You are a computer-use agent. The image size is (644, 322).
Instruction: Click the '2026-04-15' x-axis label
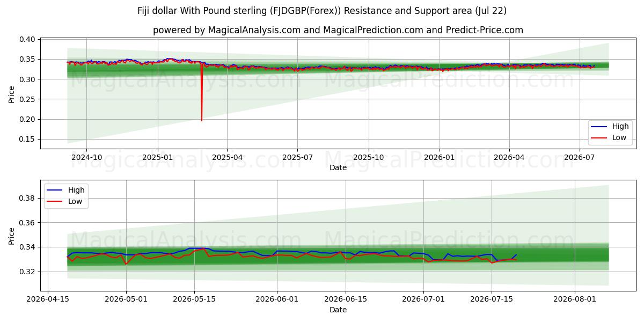coord(48,300)
